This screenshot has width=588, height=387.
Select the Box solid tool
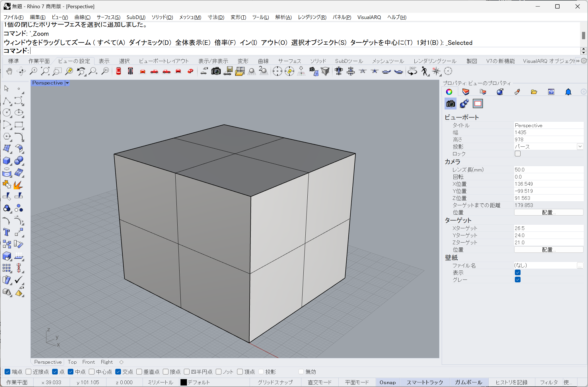click(x=7, y=161)
